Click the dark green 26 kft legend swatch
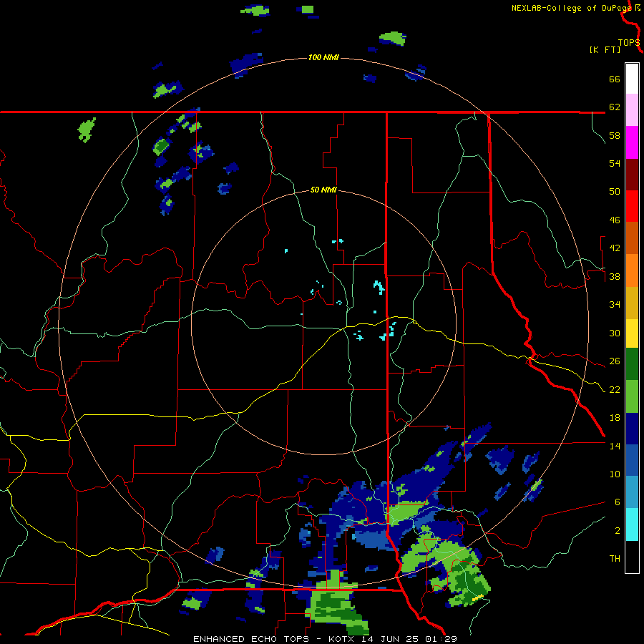The width and height of the screenshot is (644, 644). [632, 364]
